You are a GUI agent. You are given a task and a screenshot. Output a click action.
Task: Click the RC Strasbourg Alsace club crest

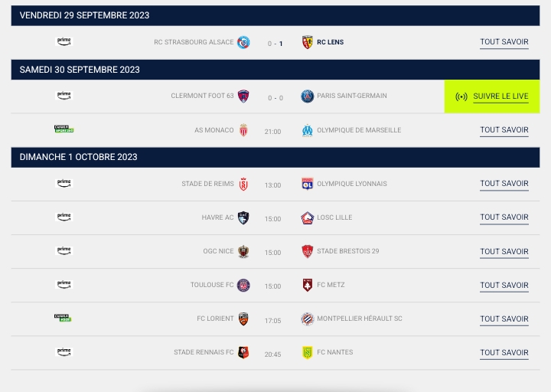[243, 43]
